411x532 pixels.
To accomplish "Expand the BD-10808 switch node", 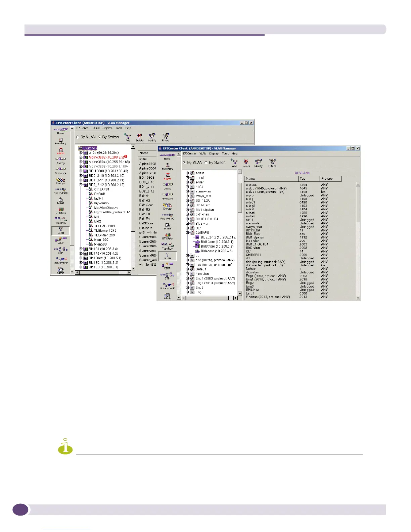I will click(81, 171).
